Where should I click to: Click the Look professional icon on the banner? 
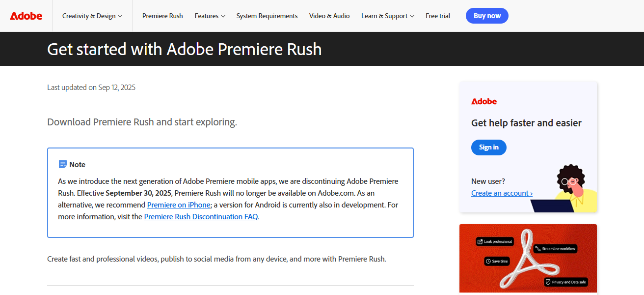(x=481, y=241)
